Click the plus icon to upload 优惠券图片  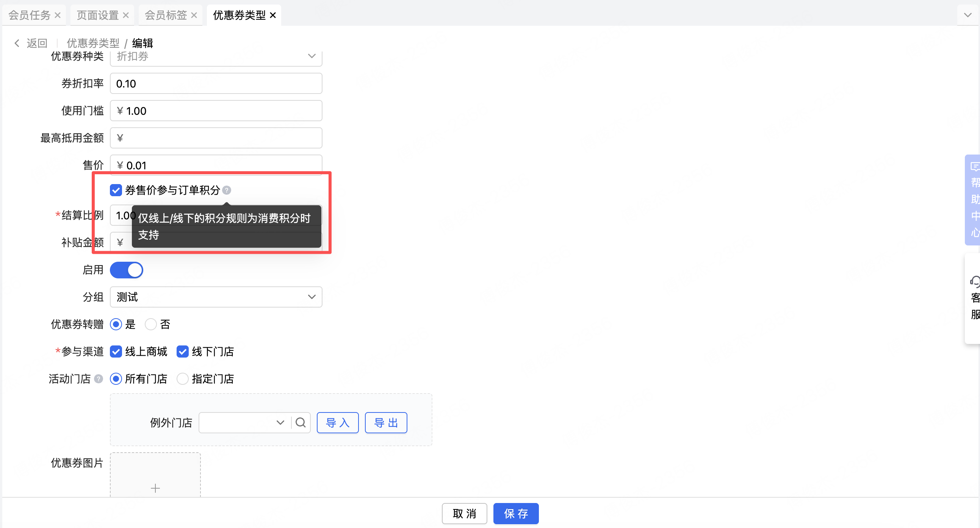tap(155, 487)
